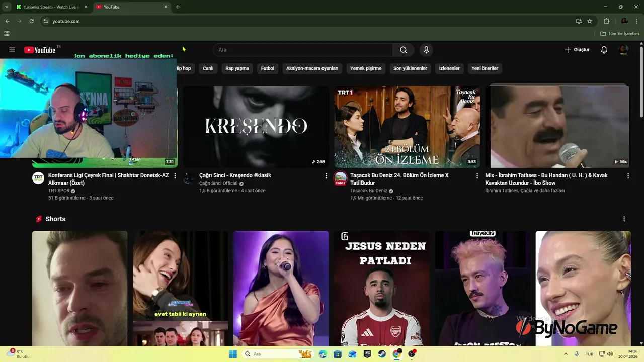Open YouTube notifications bell
The height and width of the screenshot is (362, 644).
(x=604, y=50)
